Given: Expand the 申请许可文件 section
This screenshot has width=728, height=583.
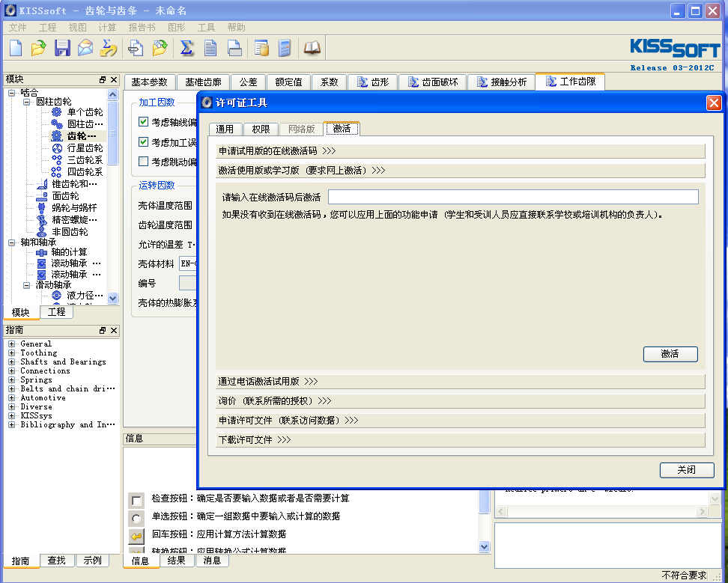Looking at the screenshot, I should coord(461,420).
